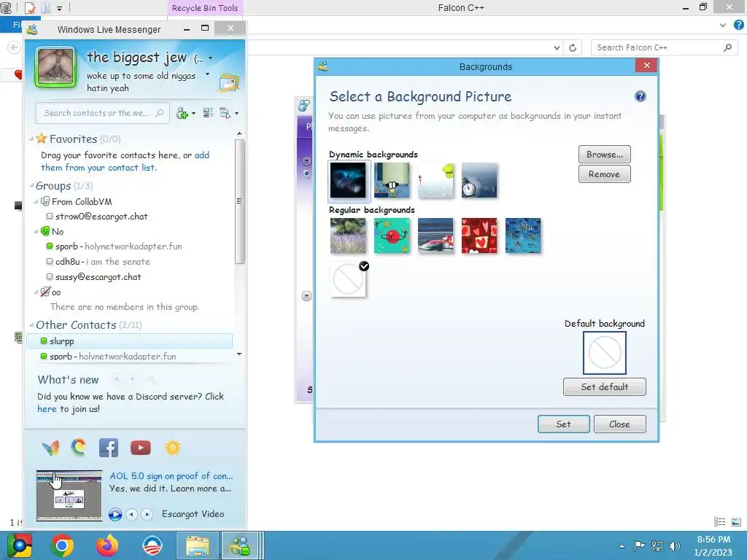Click the volume icon in system tray
Viewport: 747px width, 560px height.
tap(675, 545)
